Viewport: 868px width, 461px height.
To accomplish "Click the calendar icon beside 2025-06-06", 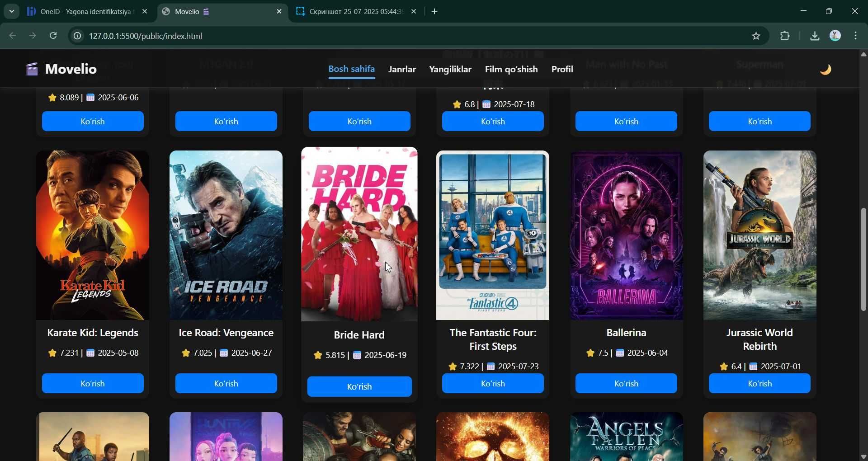I will [90, 98].
